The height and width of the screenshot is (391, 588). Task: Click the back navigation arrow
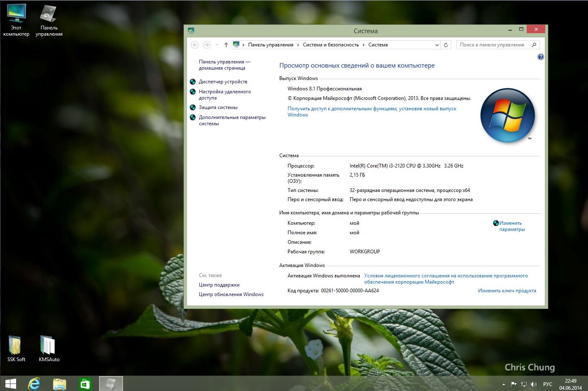point(195,45)
